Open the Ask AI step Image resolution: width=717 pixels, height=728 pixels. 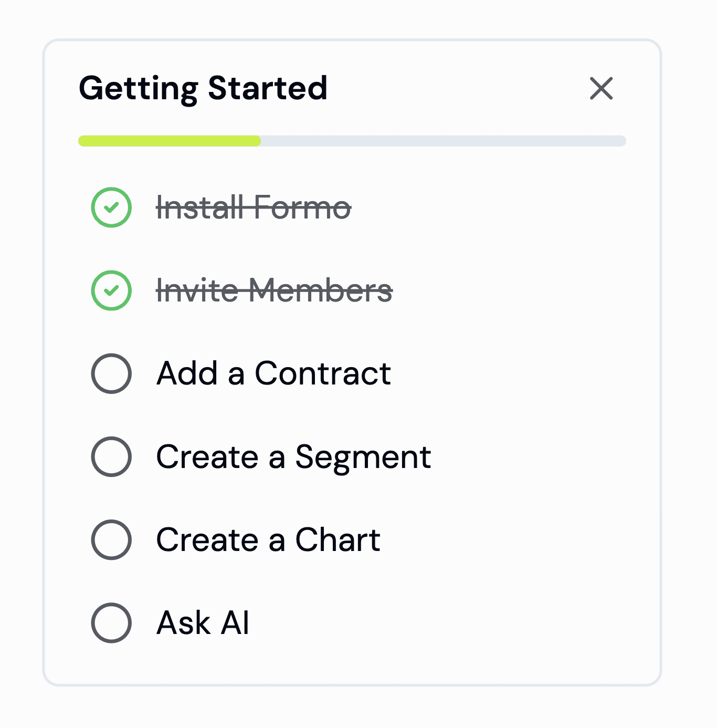[203, 622]
